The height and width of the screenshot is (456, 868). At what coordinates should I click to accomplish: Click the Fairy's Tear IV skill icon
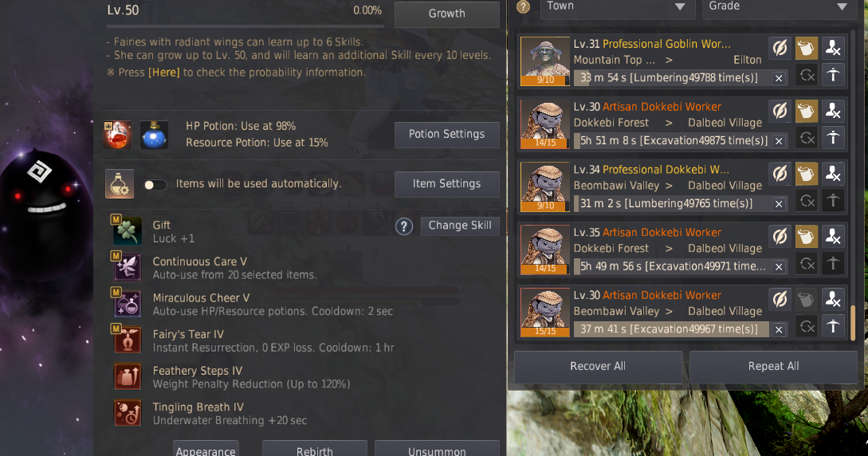(x=128, y=340)
